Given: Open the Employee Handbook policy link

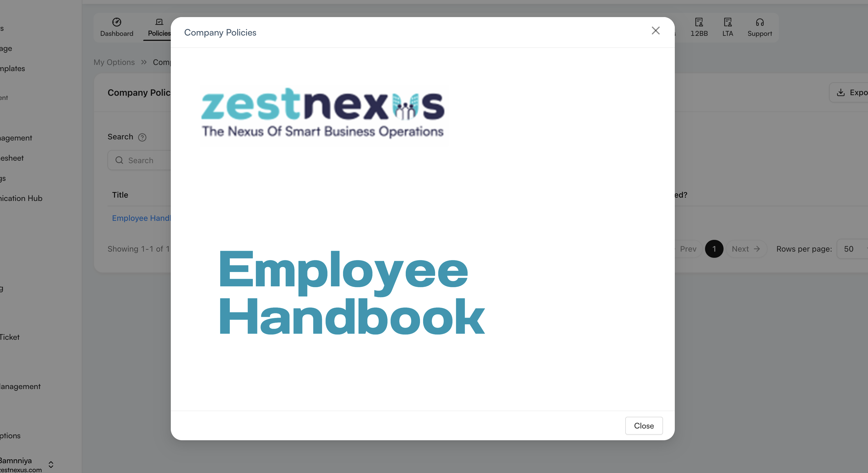Looking at the screenshot, I should pyautogui.click(x=141, y=218).
